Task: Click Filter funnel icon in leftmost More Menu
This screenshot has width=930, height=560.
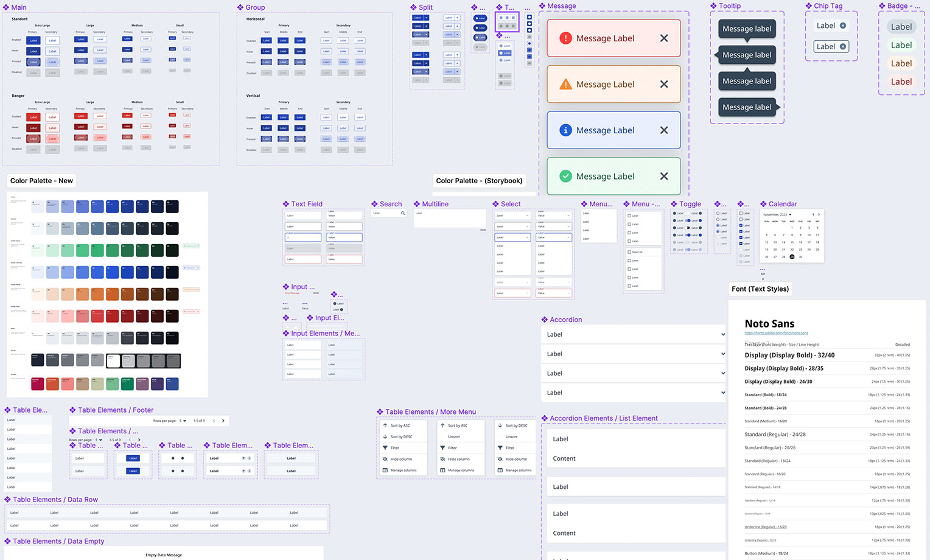Action: point(385,448)
